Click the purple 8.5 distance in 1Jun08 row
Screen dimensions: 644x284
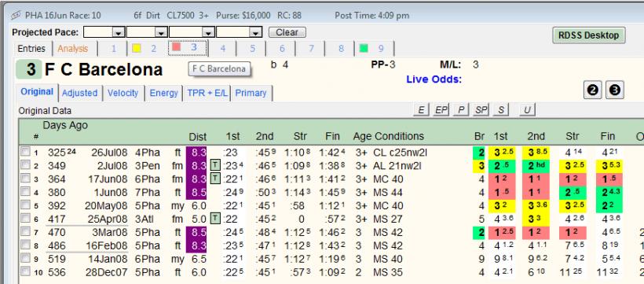tap(196, 192)
